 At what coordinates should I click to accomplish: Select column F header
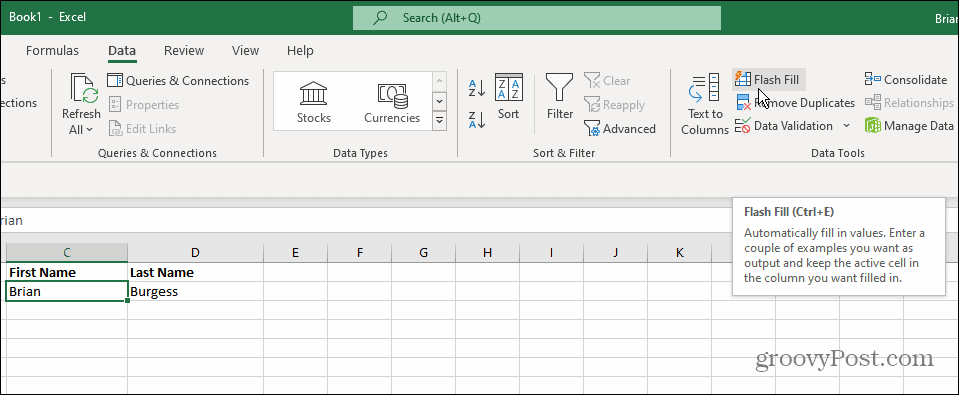[x=360, y=253]
